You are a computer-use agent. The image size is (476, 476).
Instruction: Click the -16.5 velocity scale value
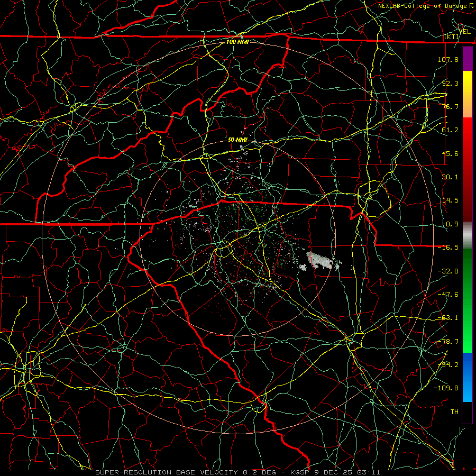pos(448,247)
